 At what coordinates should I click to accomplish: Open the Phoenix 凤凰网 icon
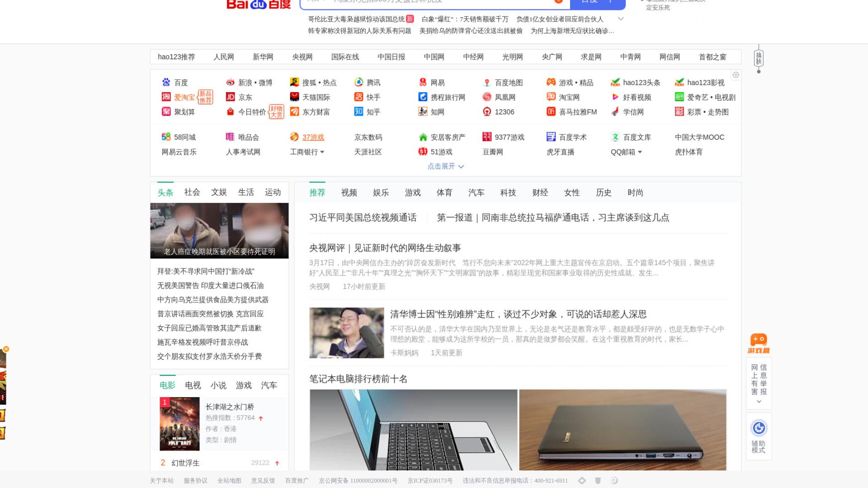[x=487, y=97]
